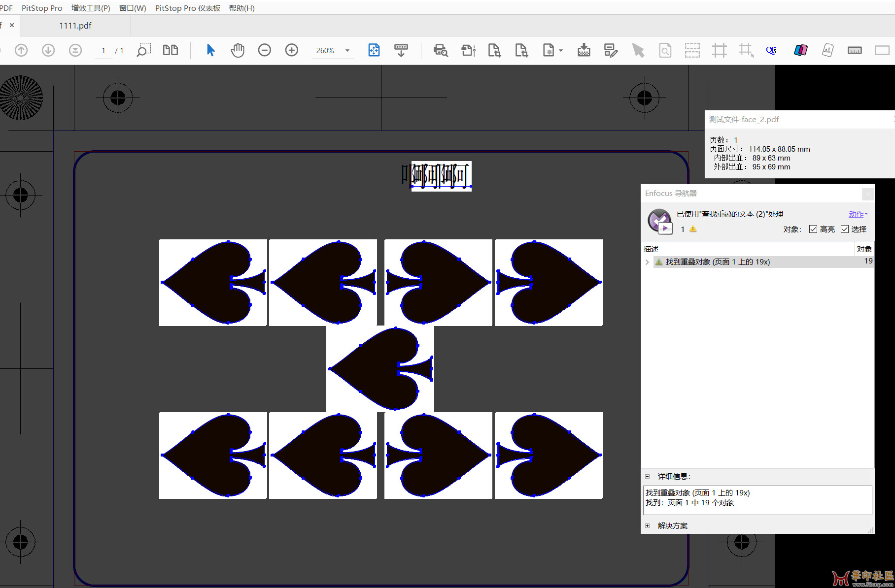
Task: Click the rotate page icon
Action: pos(468,50)
